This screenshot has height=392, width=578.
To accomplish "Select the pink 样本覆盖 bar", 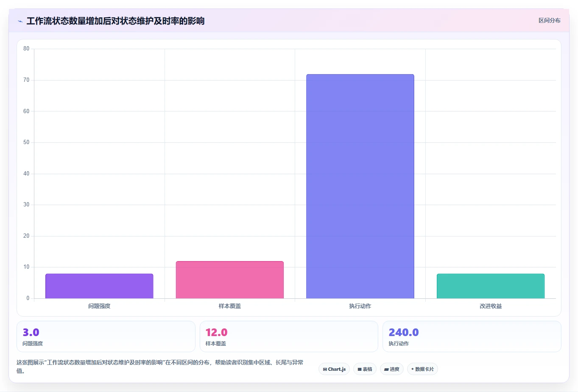I will click(x=230, y=280).
